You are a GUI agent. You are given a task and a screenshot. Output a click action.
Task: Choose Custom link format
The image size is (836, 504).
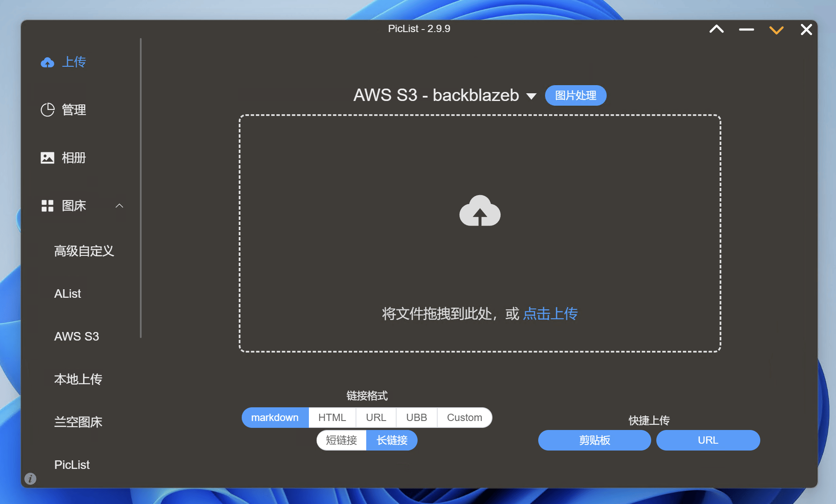(x=464, y=418)
